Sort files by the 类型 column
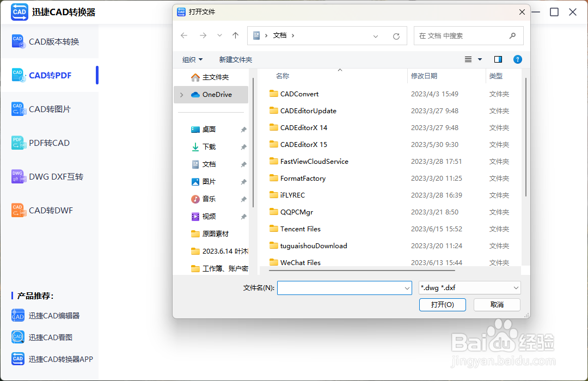This screenshot has width=588, height=381. pyautogui.click(x=496, y=76)
